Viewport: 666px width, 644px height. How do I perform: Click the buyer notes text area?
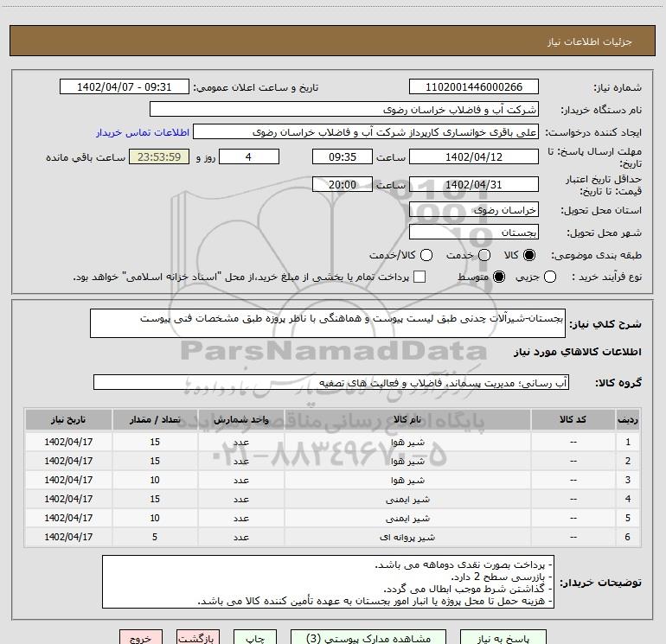328,582
